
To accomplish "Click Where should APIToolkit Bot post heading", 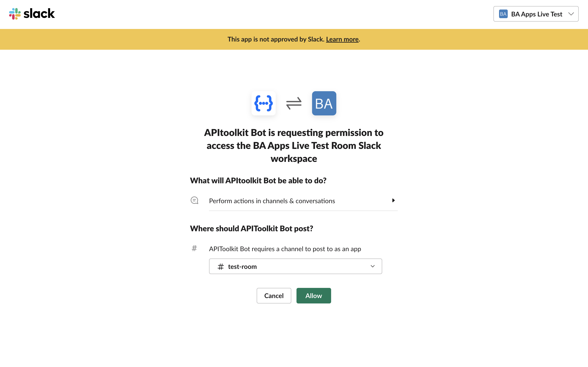I will [251, 228].
